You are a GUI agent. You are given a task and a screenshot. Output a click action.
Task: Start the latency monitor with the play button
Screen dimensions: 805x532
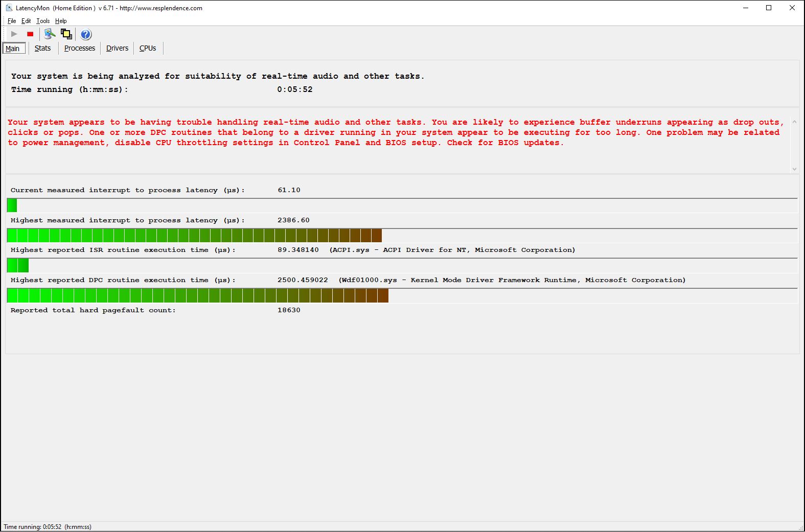pos(14,34)
